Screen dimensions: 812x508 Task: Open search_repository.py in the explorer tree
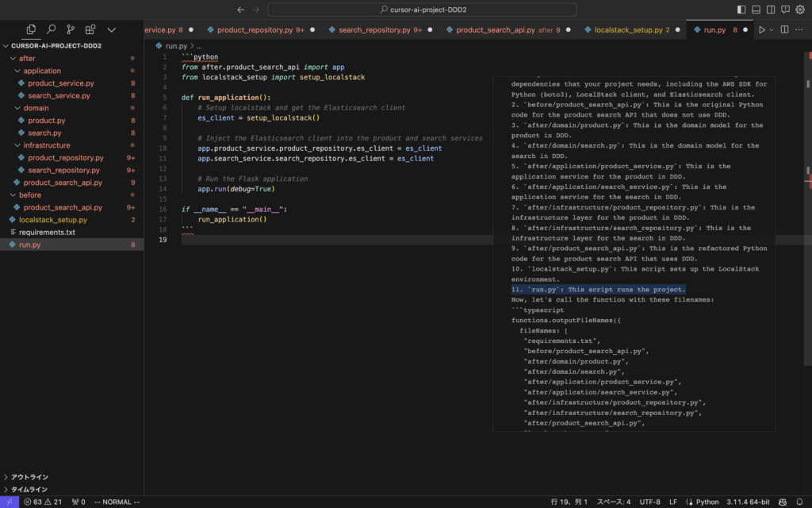[x=71, y=171]
